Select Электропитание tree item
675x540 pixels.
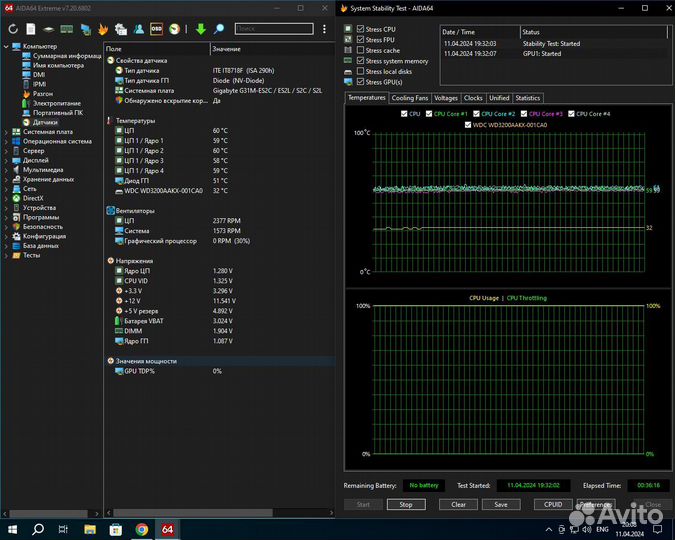[x=57, y=103]
